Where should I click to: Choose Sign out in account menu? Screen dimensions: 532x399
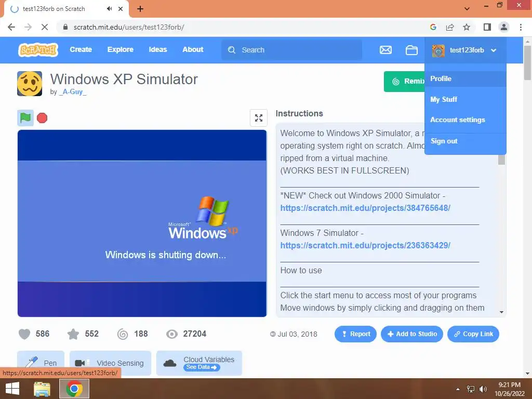coord(465,141)
